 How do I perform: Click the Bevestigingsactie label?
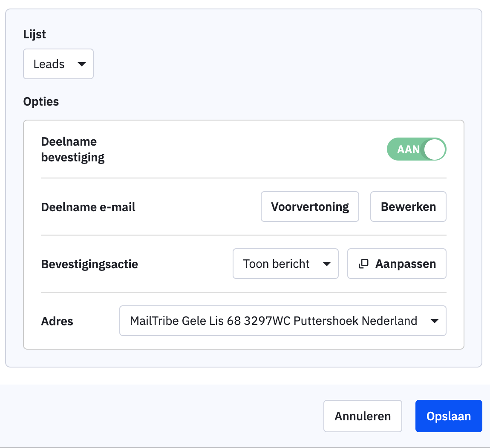coord(89,264)
